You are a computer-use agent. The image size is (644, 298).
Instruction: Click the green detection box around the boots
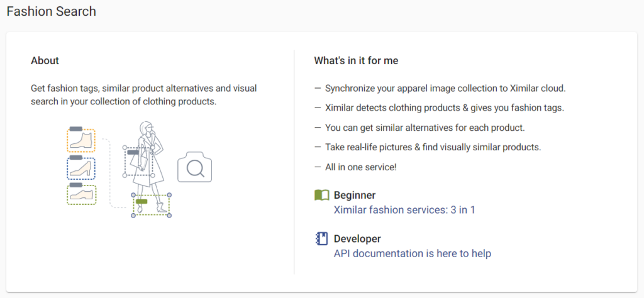click(x=151, y=205)
